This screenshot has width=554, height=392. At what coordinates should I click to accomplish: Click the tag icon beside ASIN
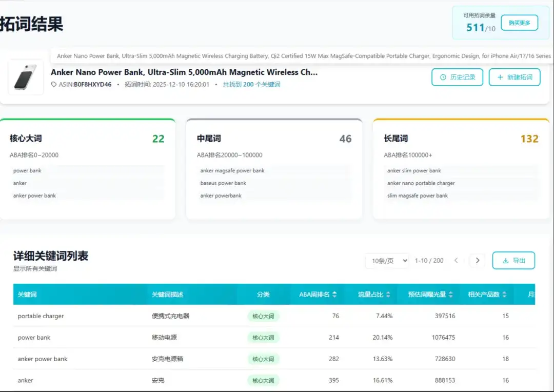[x=54, y=85]
